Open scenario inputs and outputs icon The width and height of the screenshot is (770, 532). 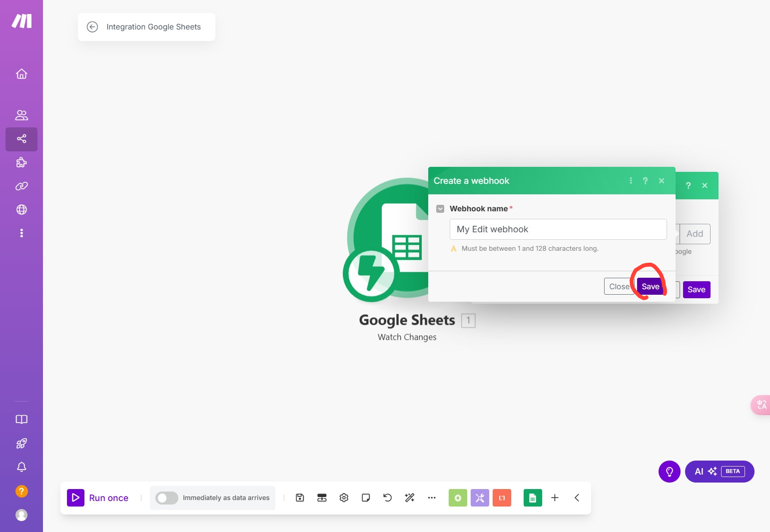coord(322,498)
